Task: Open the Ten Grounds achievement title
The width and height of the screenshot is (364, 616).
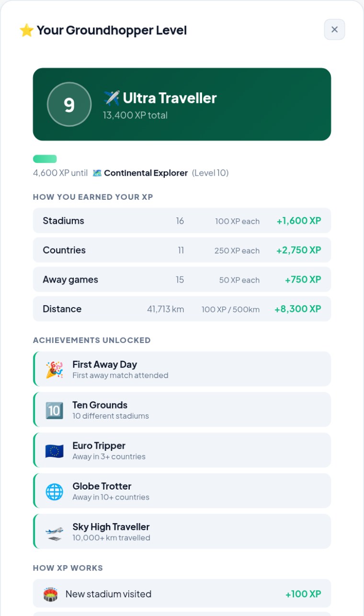Action: [100, 405]
